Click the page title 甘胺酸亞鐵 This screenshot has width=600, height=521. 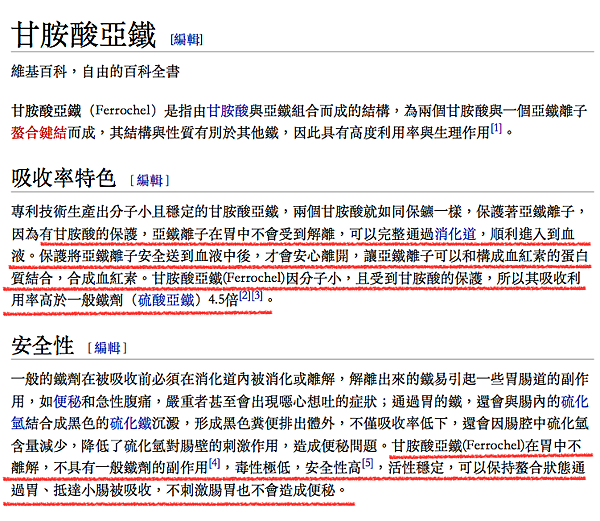click(84, 35)
